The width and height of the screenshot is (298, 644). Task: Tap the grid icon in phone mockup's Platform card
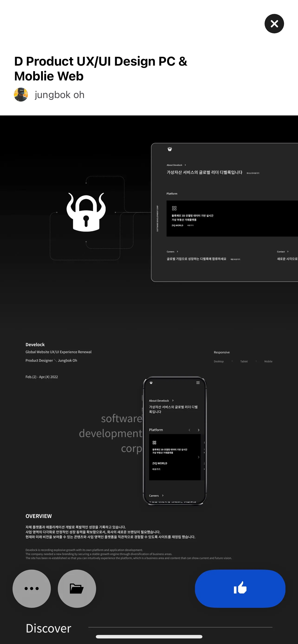click(x=154, y=443)
